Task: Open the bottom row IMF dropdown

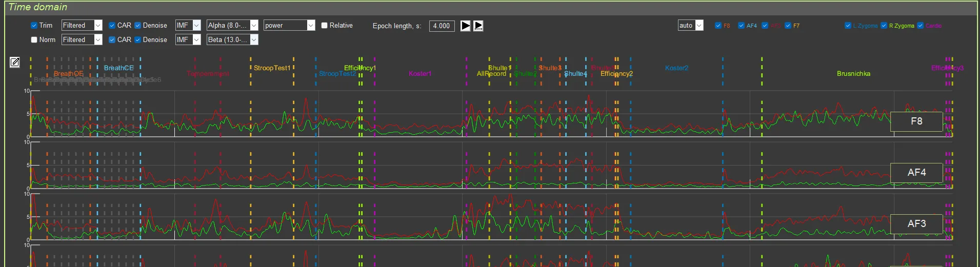Action: coord(196,40)
